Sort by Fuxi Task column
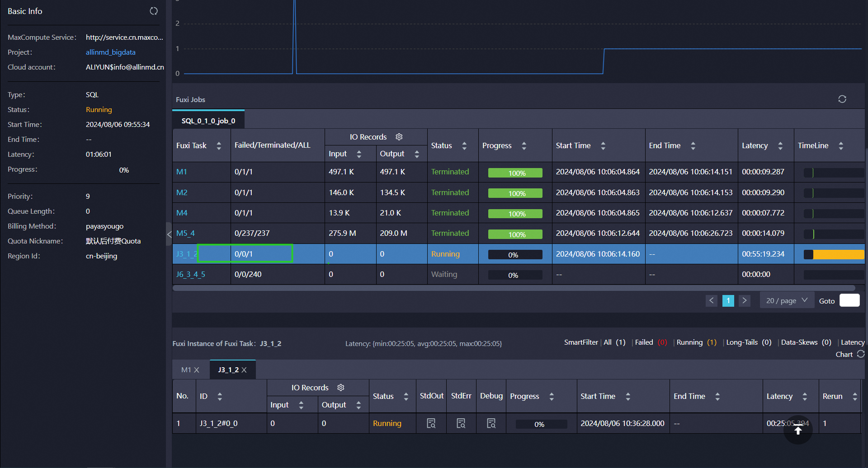This screenshot has width=868, height=468. 219,145
